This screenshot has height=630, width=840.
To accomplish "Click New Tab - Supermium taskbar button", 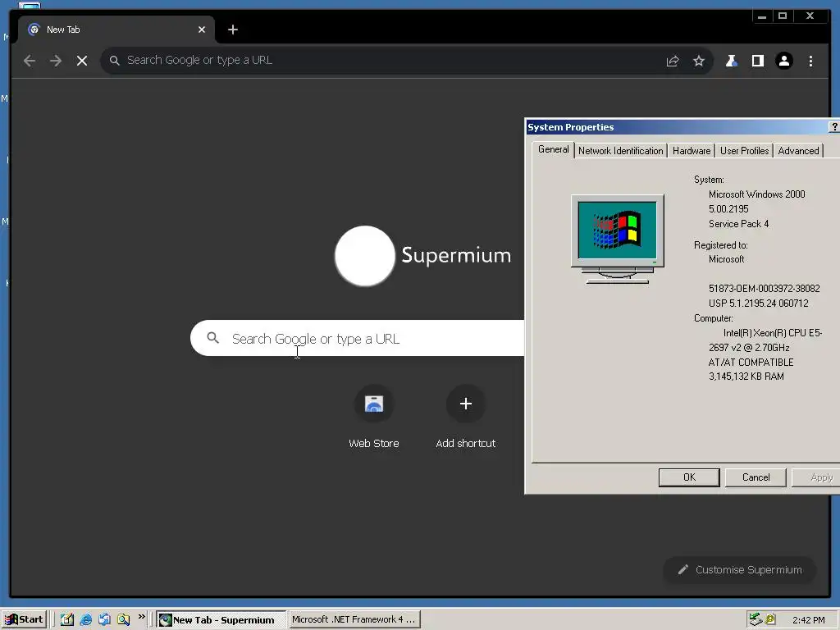I will tap(221, 620).
